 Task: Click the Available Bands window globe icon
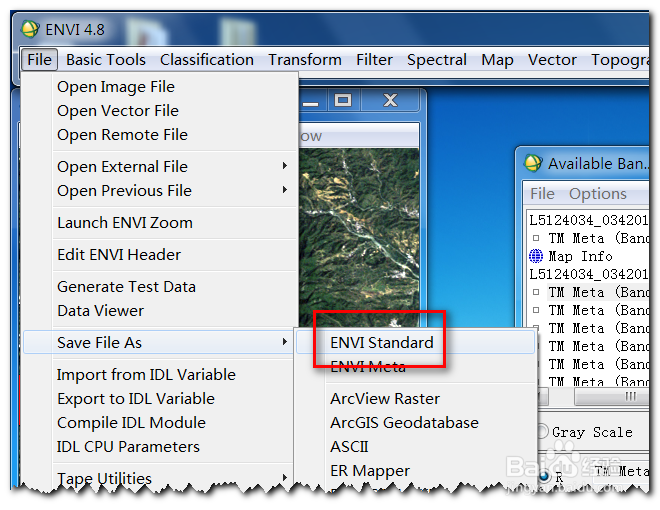click(x=533, y=163)
